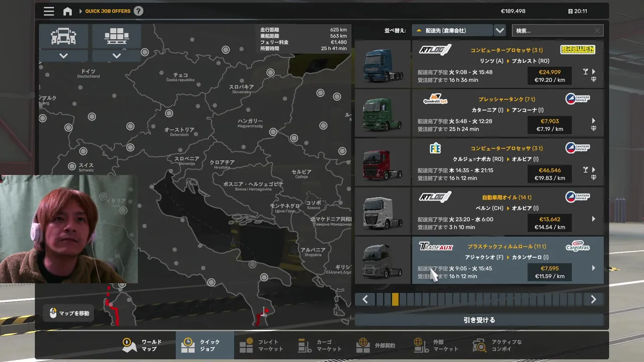Click Cantiere Navale logo on プレッシャータンク job
The width and height of the screenshot is (644, 362).
pyautogui.click(x=578, y=99)
